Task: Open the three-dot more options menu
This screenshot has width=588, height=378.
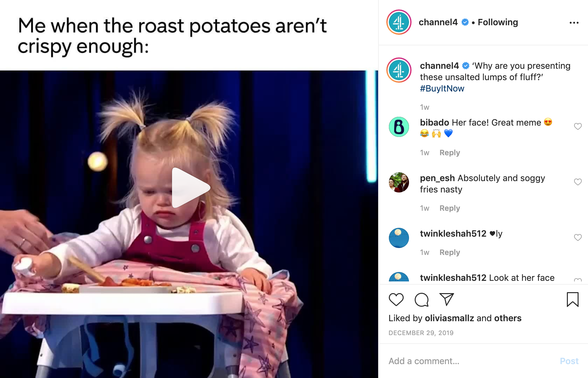Action: pos(574,22)
